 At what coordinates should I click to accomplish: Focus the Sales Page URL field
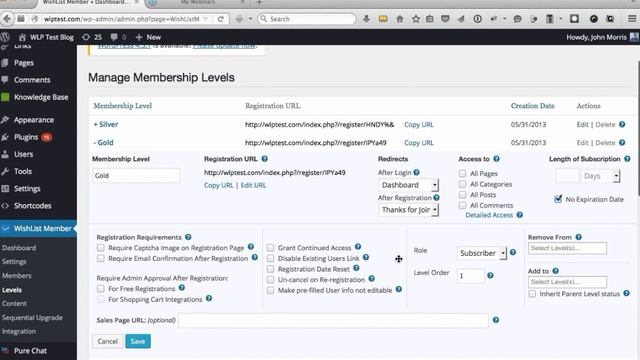pyautogui.click(x=333, y=320)
